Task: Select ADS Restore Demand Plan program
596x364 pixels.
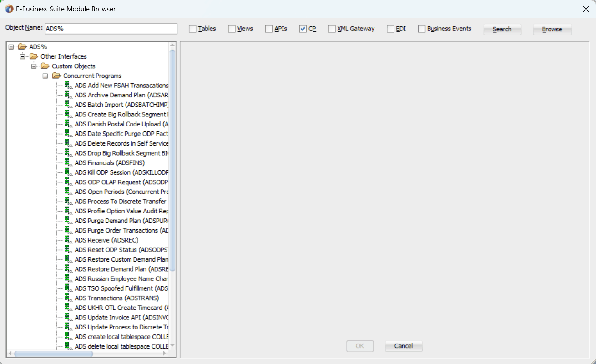Action: coord(121,269)
